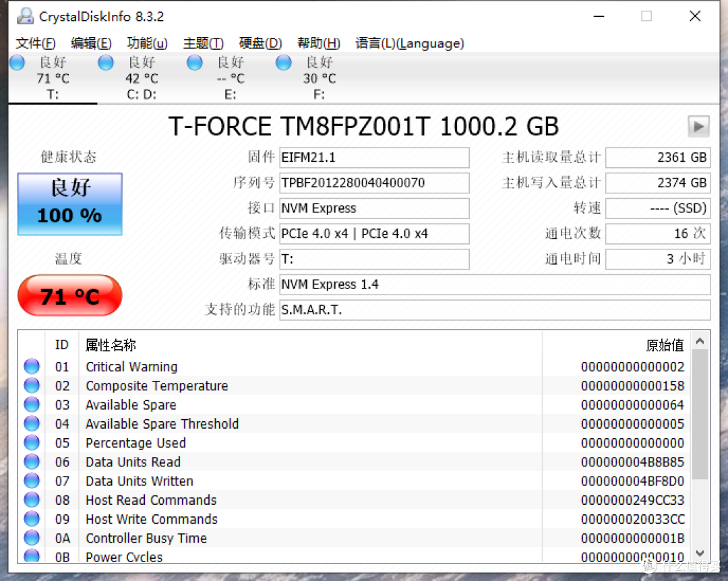Open the 文件(F) menu
The image size is (728, 581).
pyautogui.click(x=36, y=43)
